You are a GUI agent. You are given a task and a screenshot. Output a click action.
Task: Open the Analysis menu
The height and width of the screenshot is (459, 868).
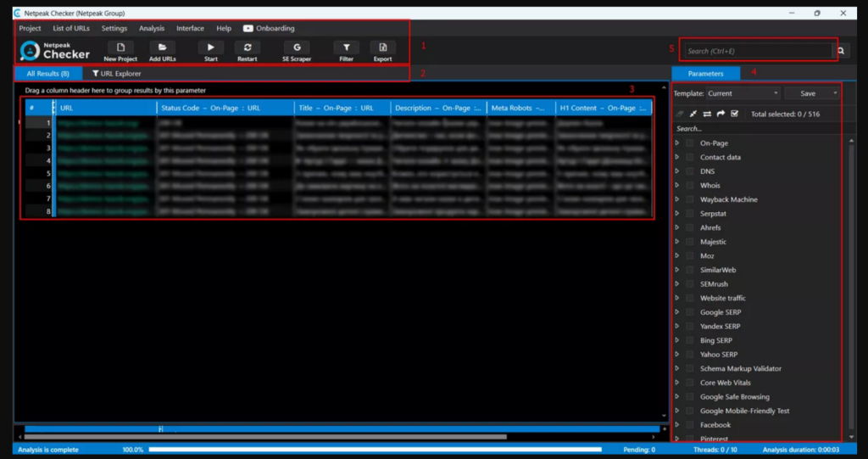(152, 28)
